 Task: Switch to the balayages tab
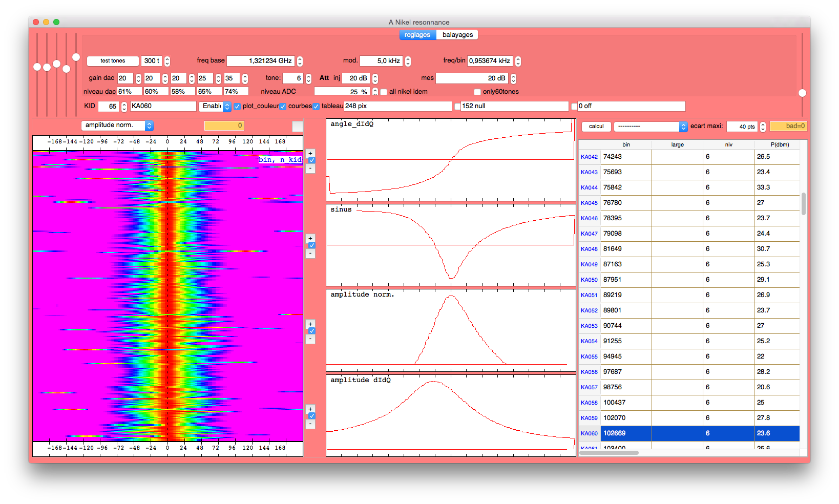457,35
